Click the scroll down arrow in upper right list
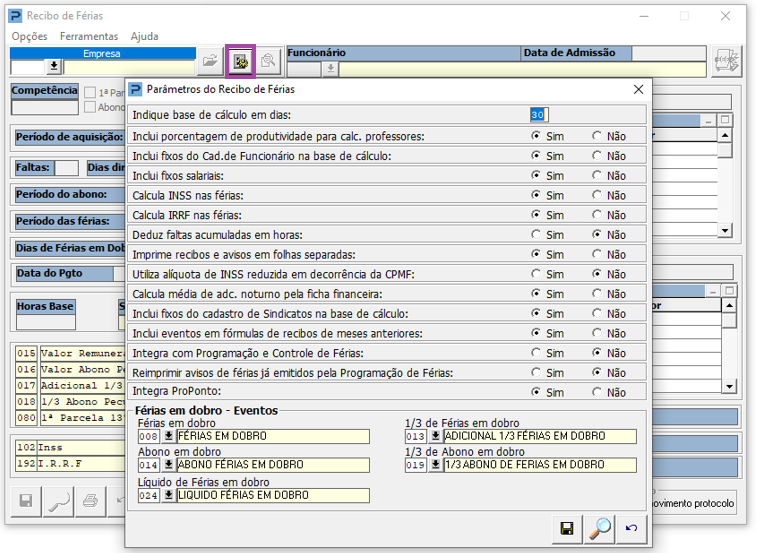Screen dimensions: 757x553 [x=725, y=230]
